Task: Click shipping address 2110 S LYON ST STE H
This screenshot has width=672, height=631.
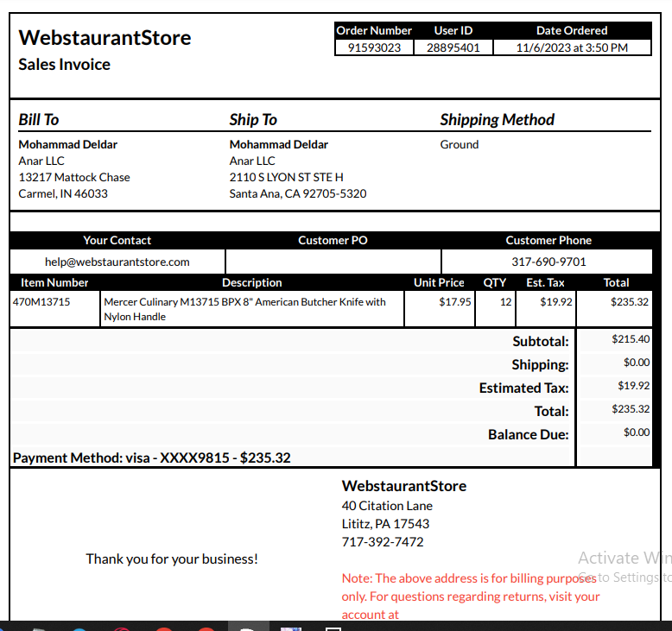Action: coord(286,177)
